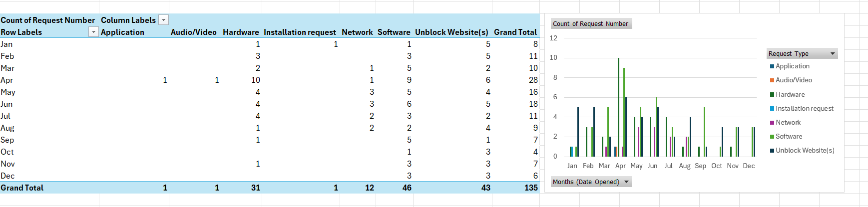Screen dimensions: 868x207
Task: Open the Months (Date Opened) chart filter
Action: click(x=591, y=182)
